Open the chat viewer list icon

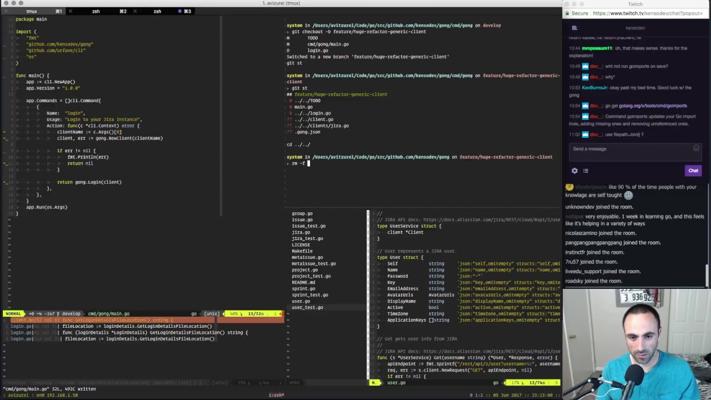(586, 171)
